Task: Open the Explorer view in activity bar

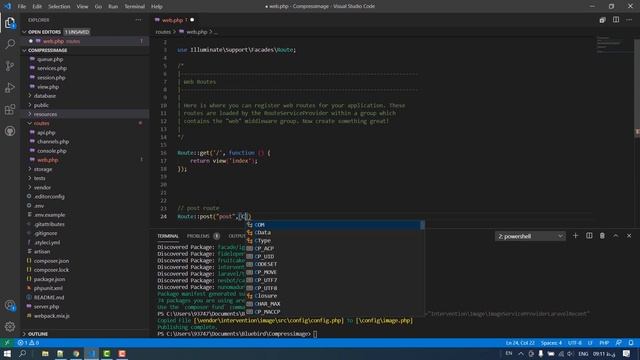Action: (x=10, y=23)
